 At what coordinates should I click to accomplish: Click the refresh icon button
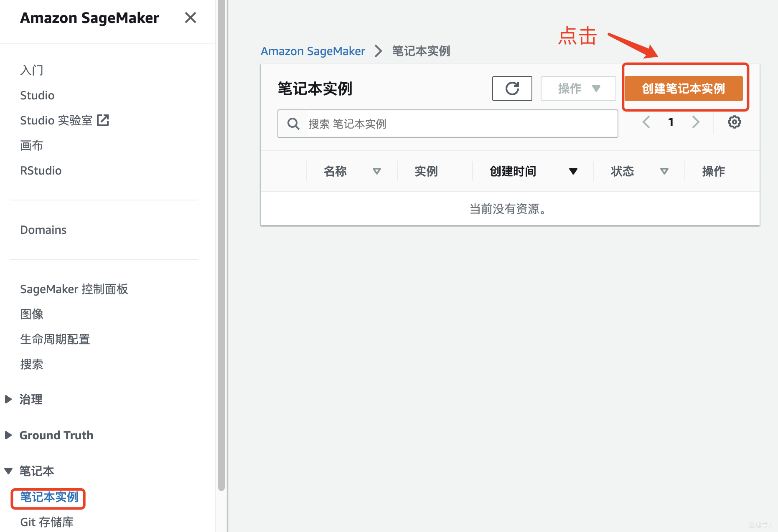point(512,89)
